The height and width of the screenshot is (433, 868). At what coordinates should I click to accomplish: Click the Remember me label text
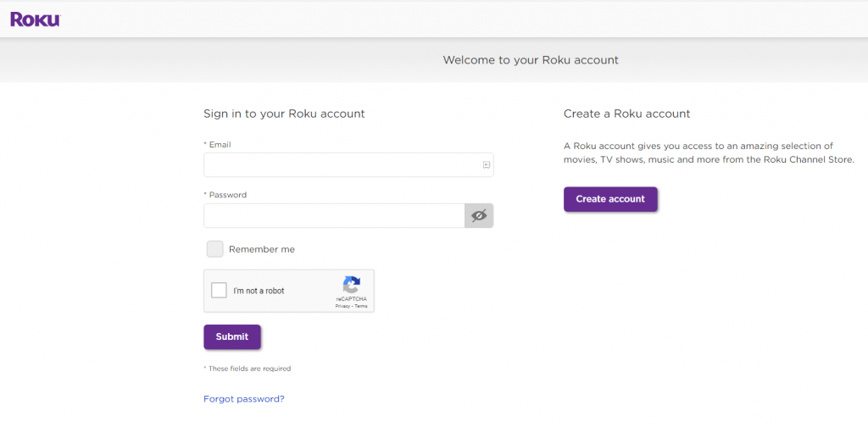(x=262, y=249)
